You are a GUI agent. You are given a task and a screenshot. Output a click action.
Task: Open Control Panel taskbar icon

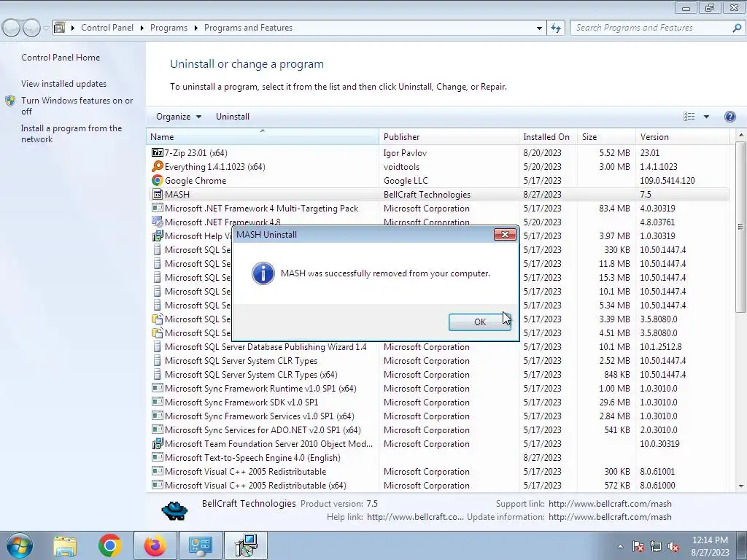[200, 545]
